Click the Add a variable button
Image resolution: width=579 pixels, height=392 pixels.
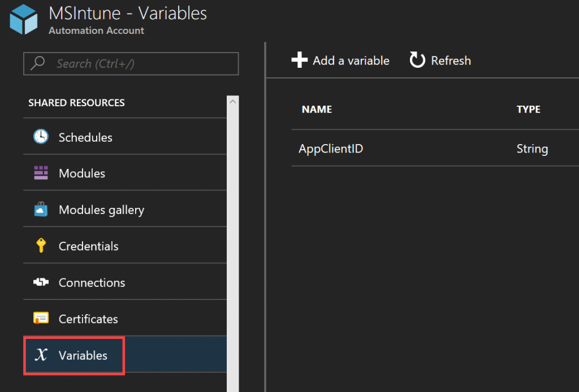340,60
